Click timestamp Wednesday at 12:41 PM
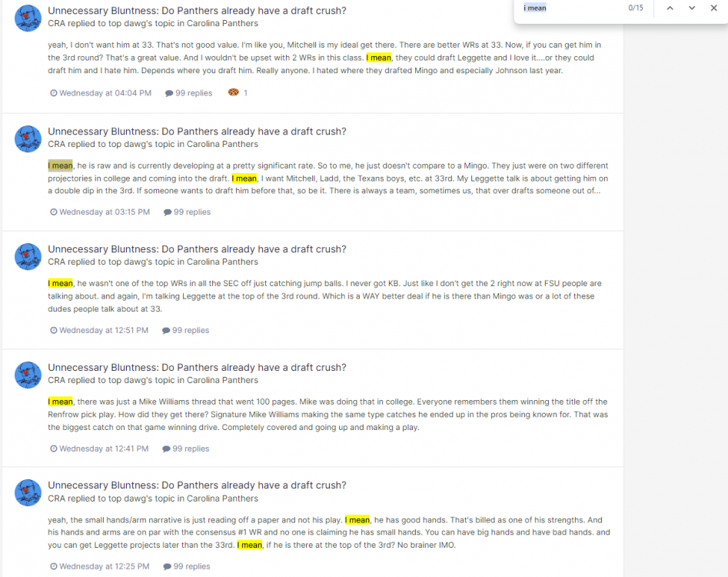 click(99, 449)
